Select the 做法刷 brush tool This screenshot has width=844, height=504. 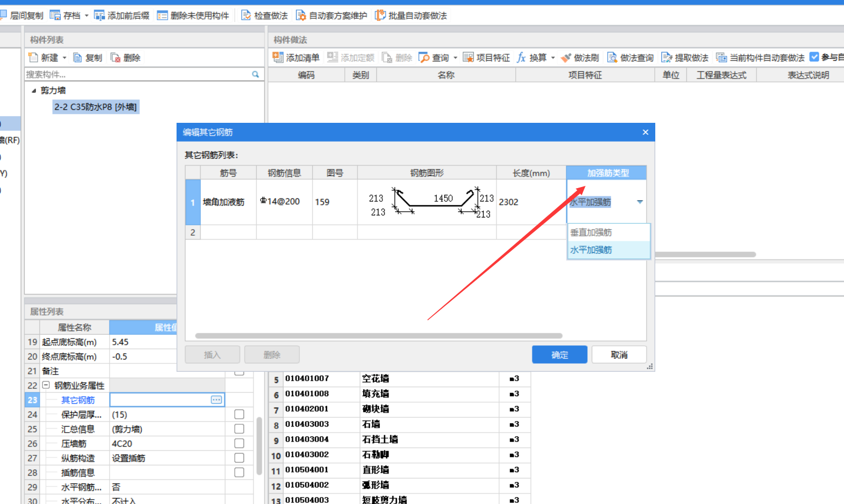point(579,58)
